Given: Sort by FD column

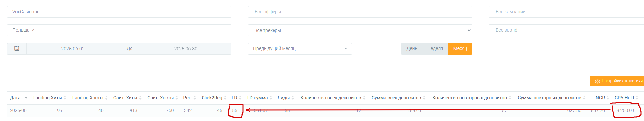Looking at the screenshot, I should [236, 98].
